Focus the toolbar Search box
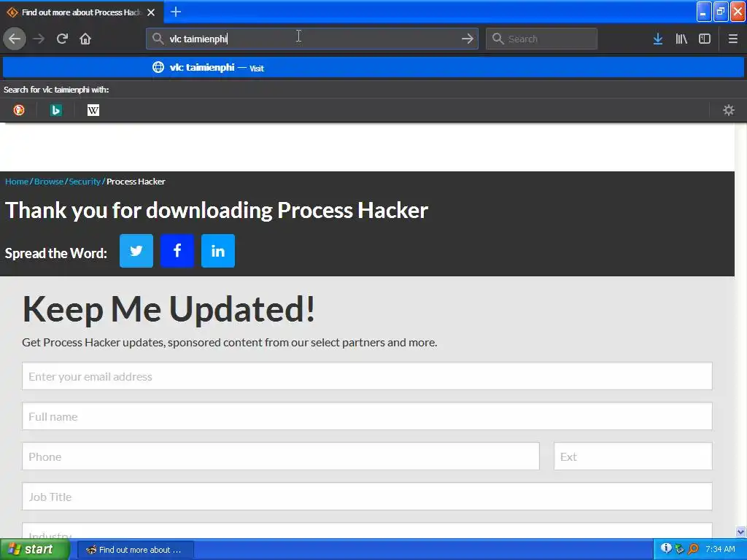The height and width of the screenshot is (560, 747). [x=541, y=39]
